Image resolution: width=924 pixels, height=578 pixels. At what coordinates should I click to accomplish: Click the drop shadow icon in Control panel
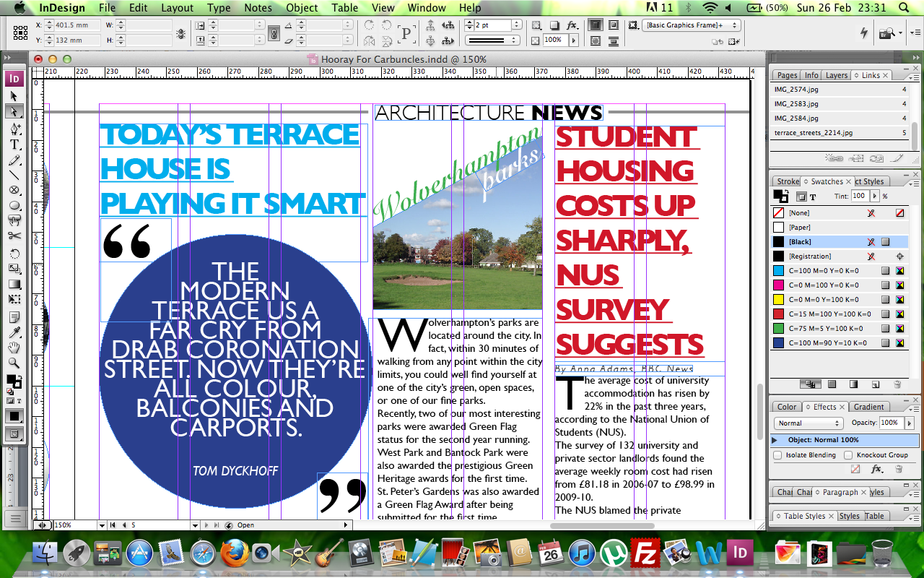pos(554,25)
